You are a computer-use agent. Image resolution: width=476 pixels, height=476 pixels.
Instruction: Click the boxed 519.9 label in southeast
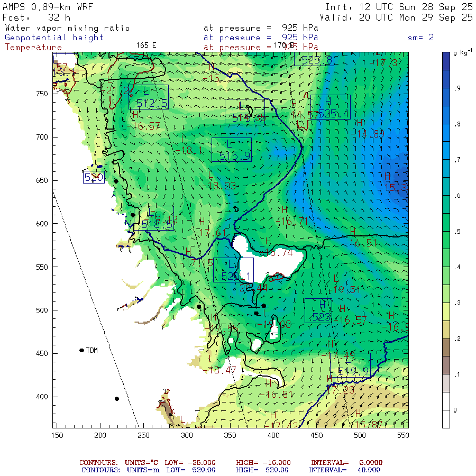(x=350, y=365)
